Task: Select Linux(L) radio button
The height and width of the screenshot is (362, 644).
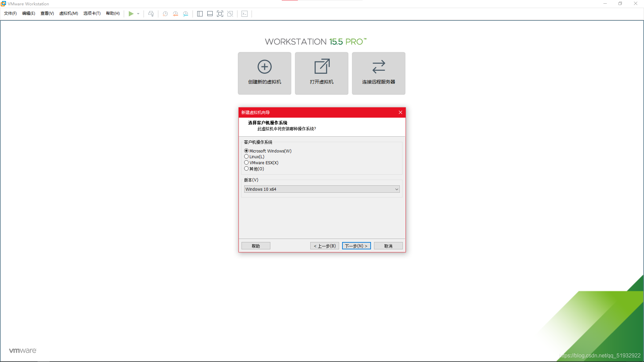Action: pos(247,157)
